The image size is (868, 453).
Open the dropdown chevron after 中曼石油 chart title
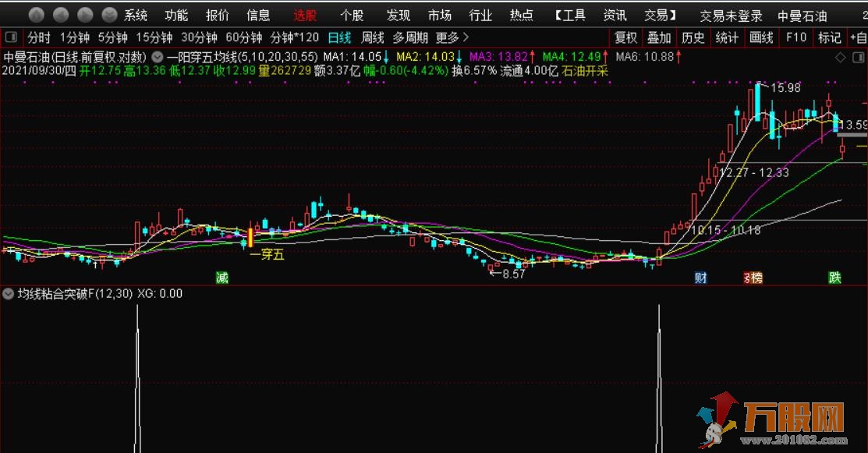click(158, 56)
